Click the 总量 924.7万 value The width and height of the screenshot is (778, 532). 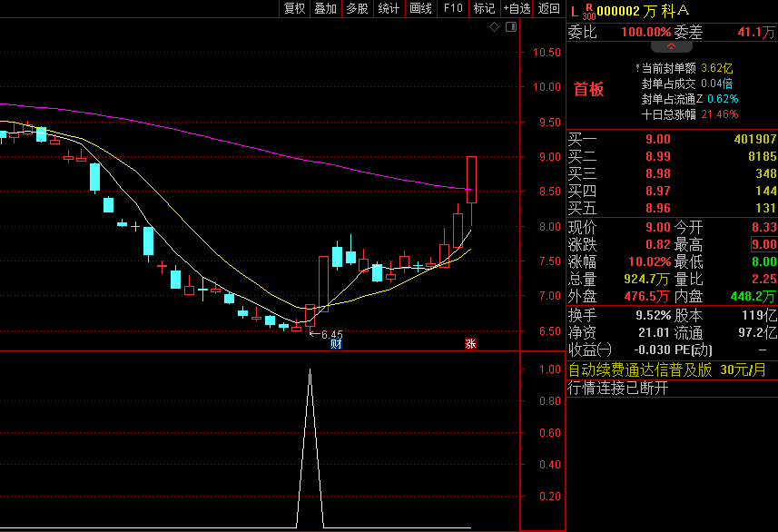coord(647,279)
